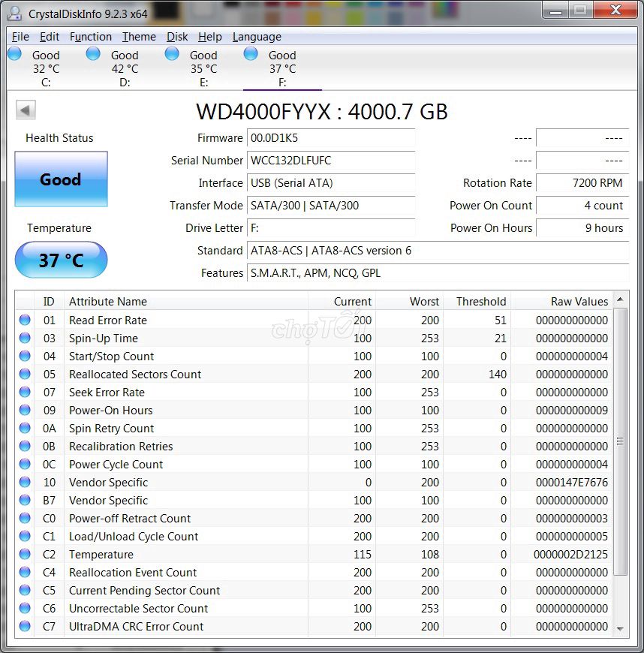The height and width of the screenshot is (653, 644).
Task: Click the Drive Letter field F:
Action: [x=331, y=228]
